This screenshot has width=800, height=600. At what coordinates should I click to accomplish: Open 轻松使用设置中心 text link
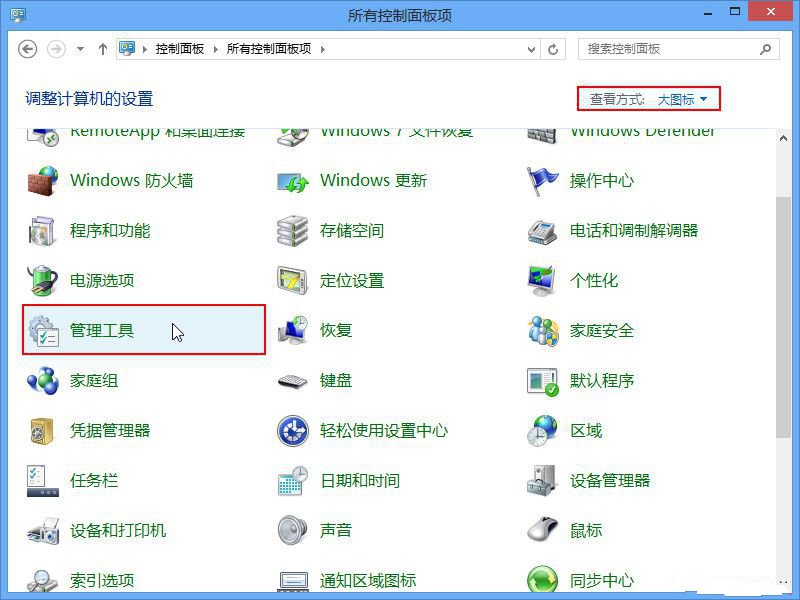(384, 431)
